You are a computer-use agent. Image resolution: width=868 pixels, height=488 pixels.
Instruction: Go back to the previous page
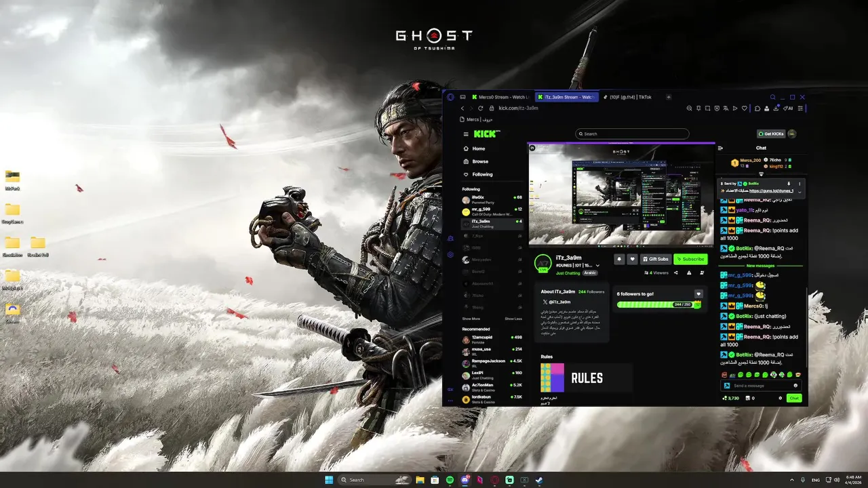(462, 108)
